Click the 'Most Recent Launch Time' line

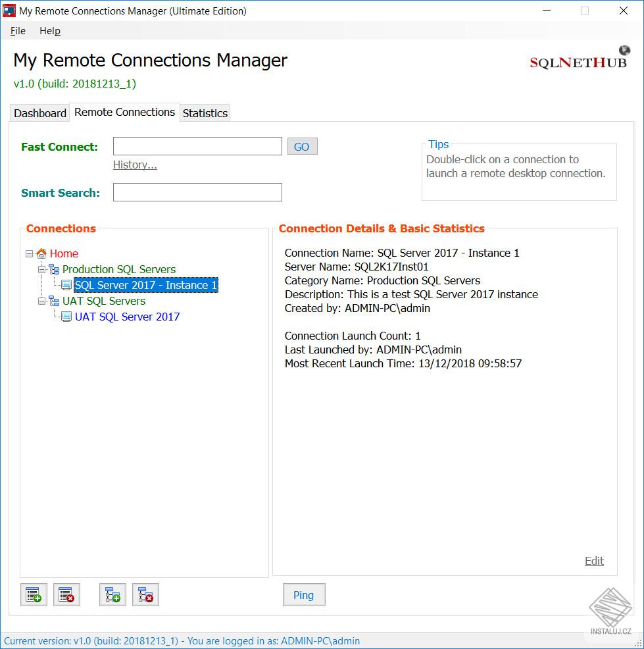(403, 363)
